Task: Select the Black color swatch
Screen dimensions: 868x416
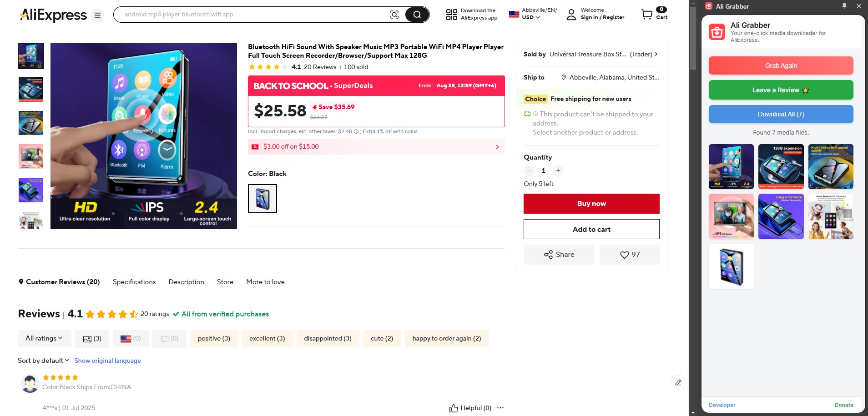Action: click(262, 199)
